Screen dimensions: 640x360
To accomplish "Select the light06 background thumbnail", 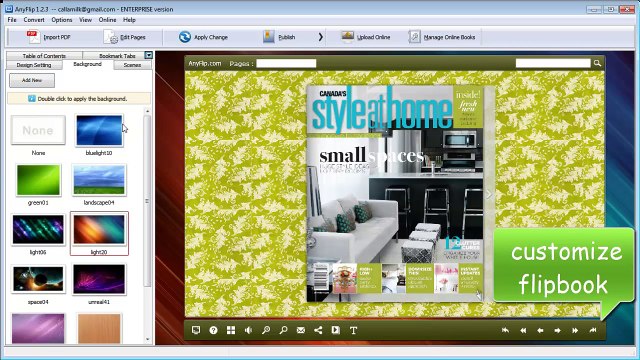I will click(38, 230).
